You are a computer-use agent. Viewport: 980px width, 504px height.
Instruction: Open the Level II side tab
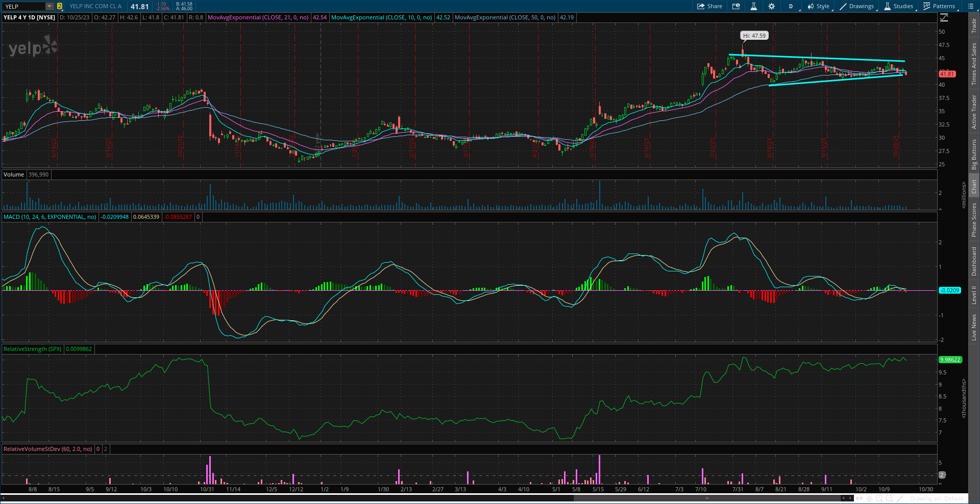click(974, 295)
